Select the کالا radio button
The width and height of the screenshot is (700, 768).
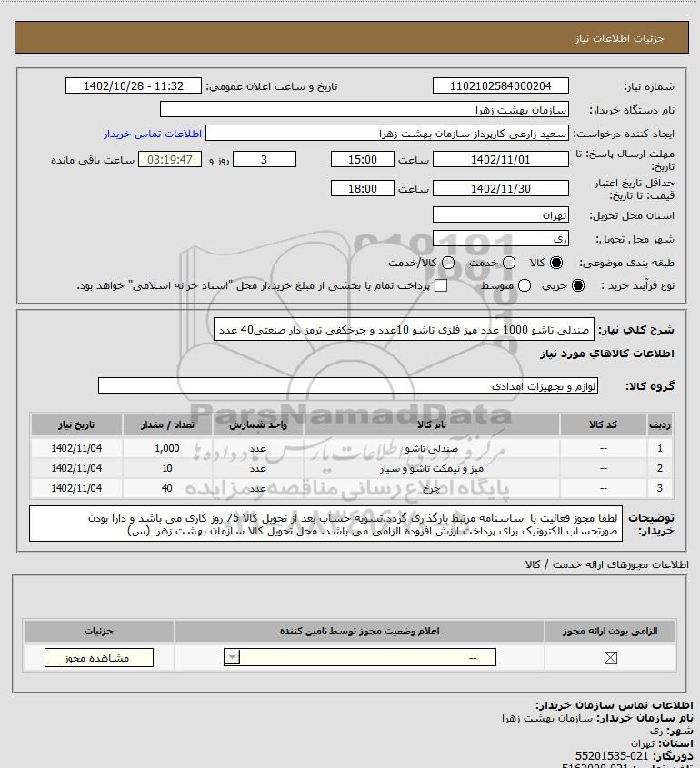coord(556,263)
